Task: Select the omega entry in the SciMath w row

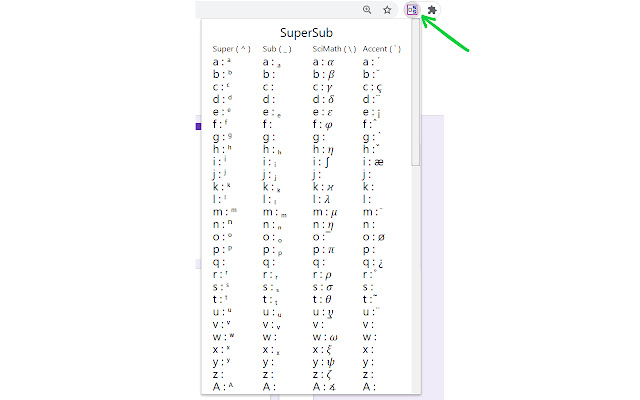Action: click(x=333, y=338)
